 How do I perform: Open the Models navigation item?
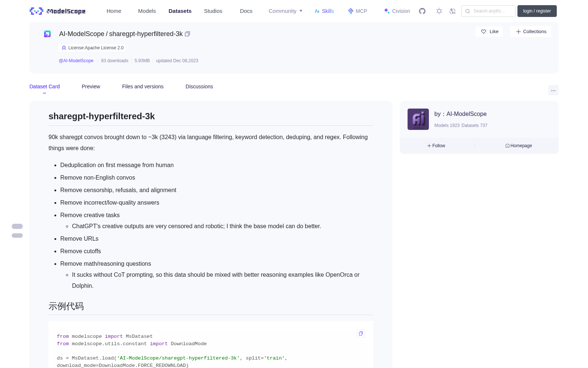[147, 11]
